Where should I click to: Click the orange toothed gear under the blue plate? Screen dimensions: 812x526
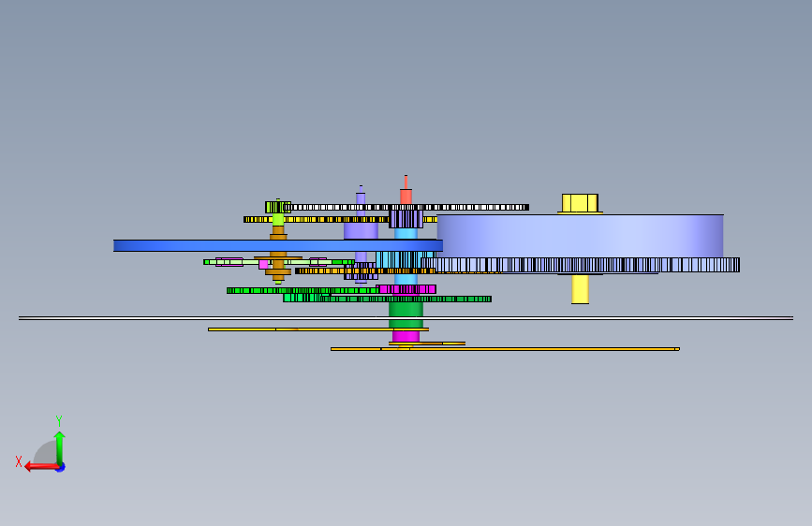click(365, 270)
